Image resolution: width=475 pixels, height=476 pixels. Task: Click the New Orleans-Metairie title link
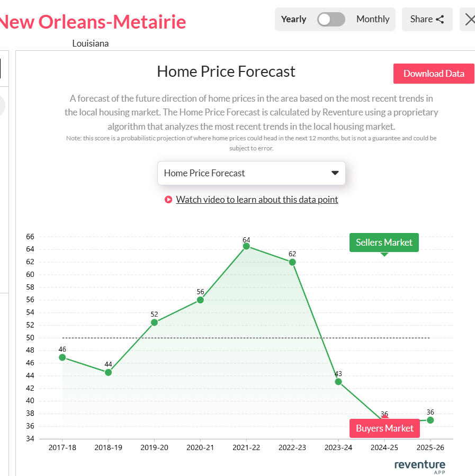pos(93,22)
